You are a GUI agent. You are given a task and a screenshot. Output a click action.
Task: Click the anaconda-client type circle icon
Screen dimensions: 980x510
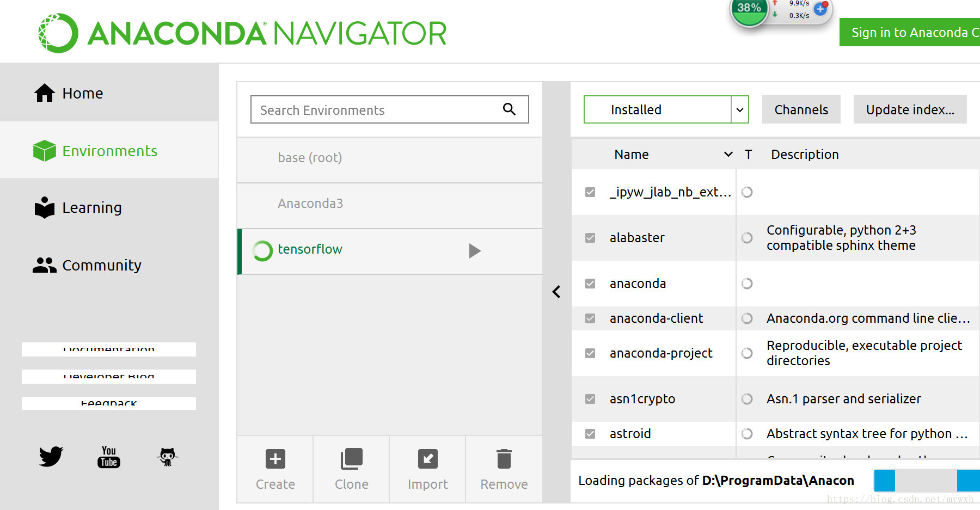(x=747, y=318)
